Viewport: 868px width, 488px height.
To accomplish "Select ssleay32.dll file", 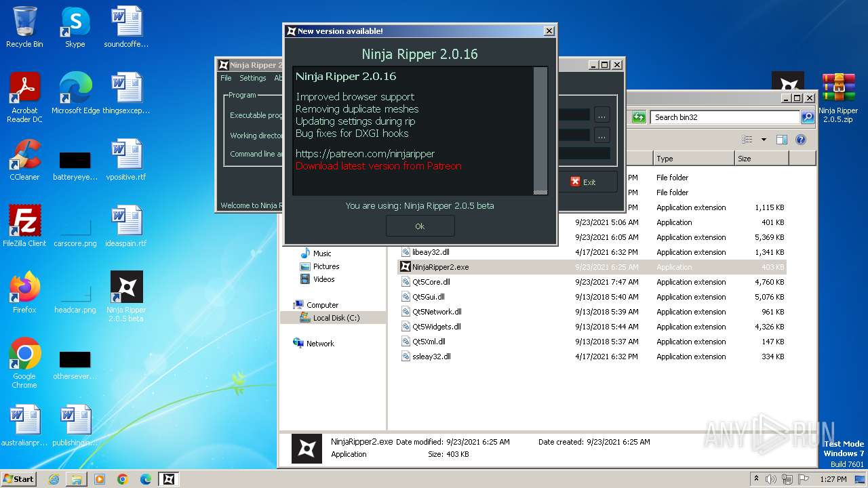I will pyautogui.click(x=431, y=357).
